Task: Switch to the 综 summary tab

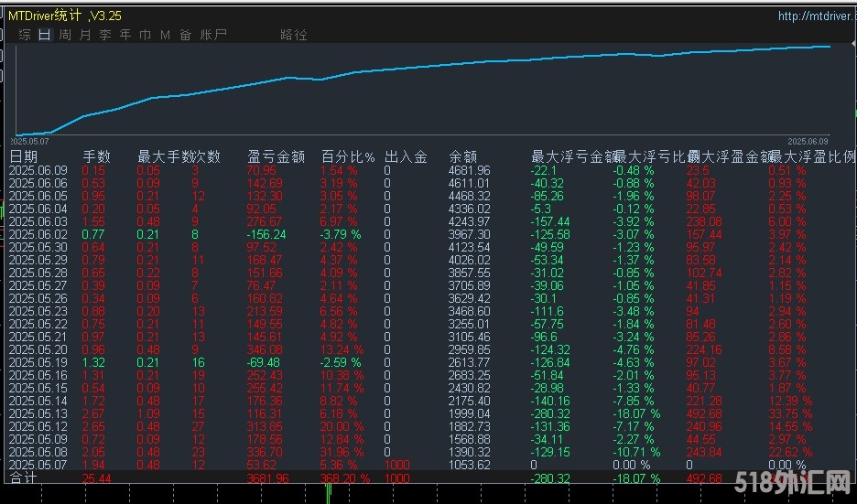Action: pyautogui.click(x=25, y=35)
